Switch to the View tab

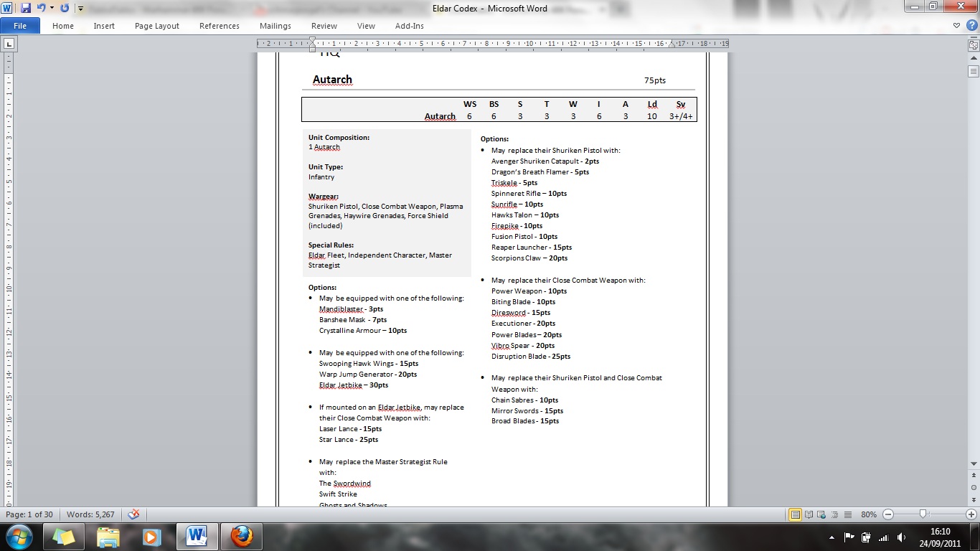tap(366, 26)
